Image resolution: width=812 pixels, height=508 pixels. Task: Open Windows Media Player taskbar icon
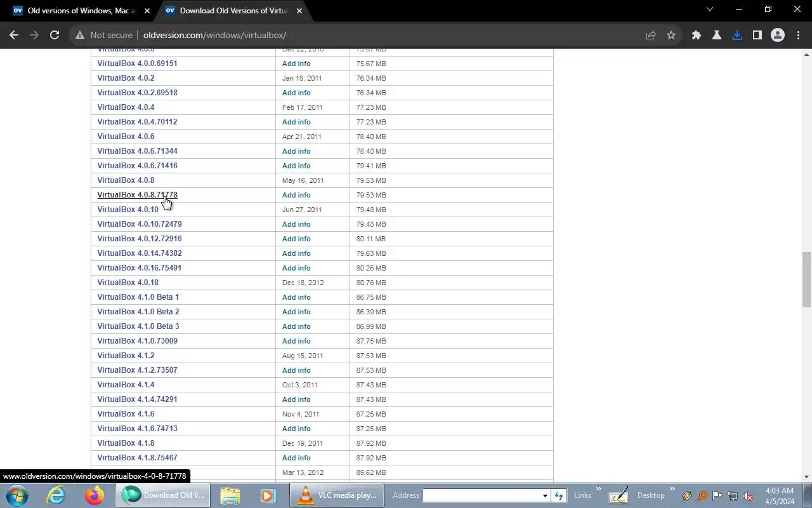pyautogui.click(x=268, y=495)
